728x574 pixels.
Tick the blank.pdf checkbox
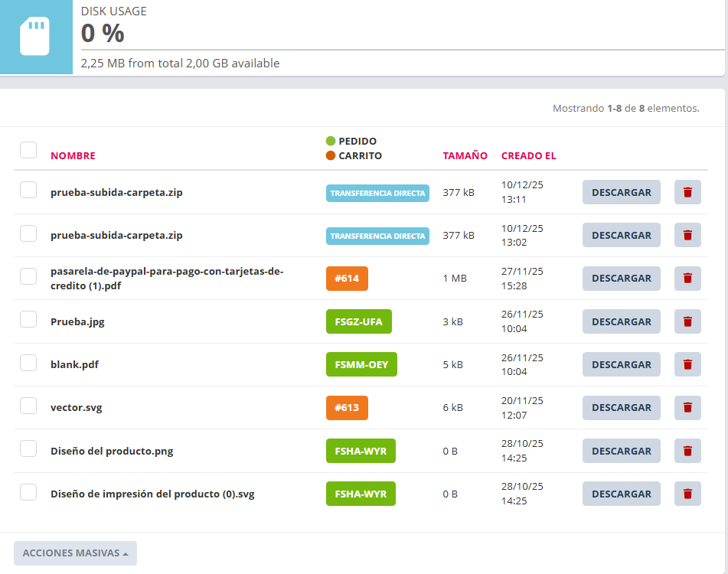coord(28,363)
